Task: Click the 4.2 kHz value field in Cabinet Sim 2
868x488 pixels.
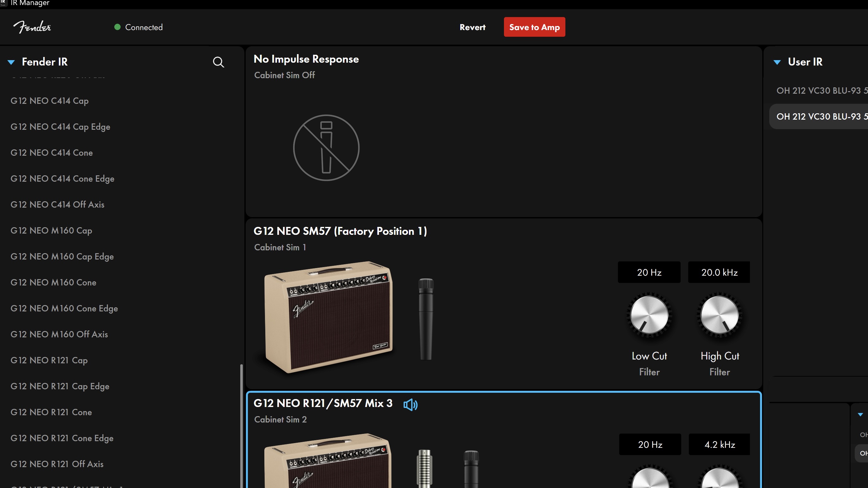Action: (719, 444)
